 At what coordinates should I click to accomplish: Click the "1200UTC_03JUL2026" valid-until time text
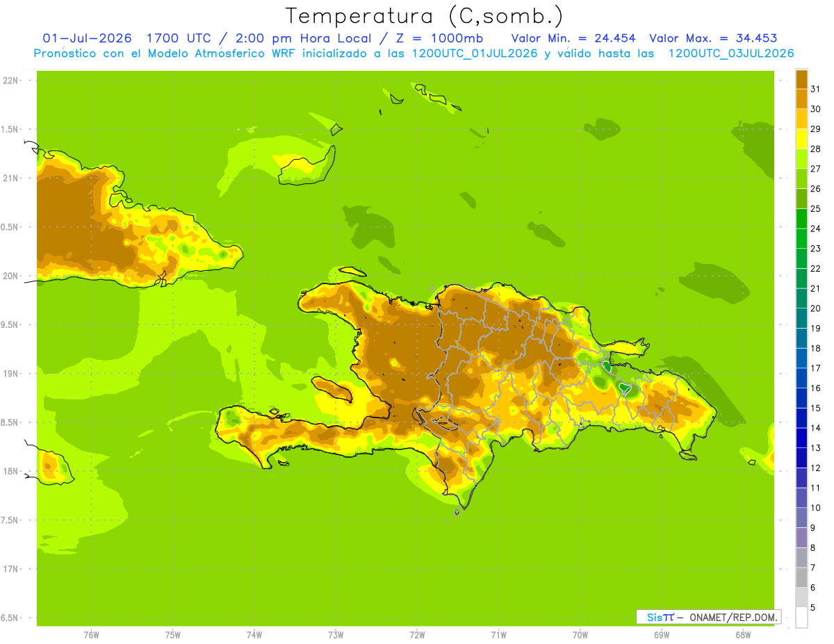731,53
